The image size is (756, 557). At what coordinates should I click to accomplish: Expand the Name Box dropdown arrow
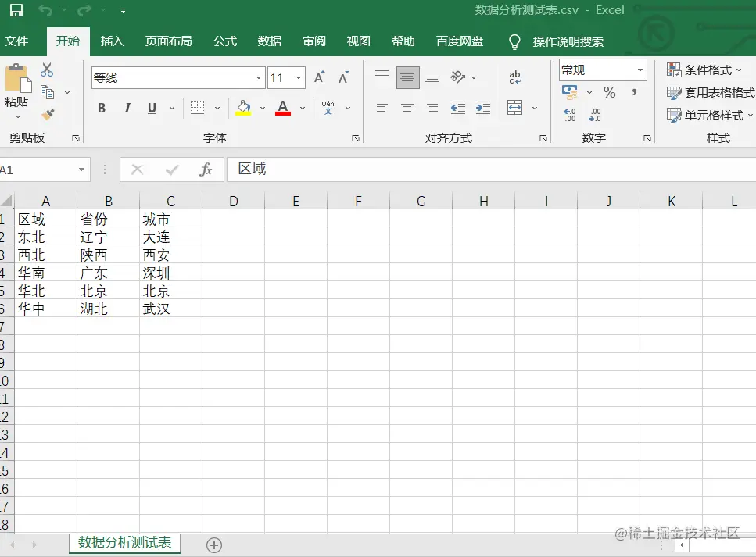(x=81, y=170)
